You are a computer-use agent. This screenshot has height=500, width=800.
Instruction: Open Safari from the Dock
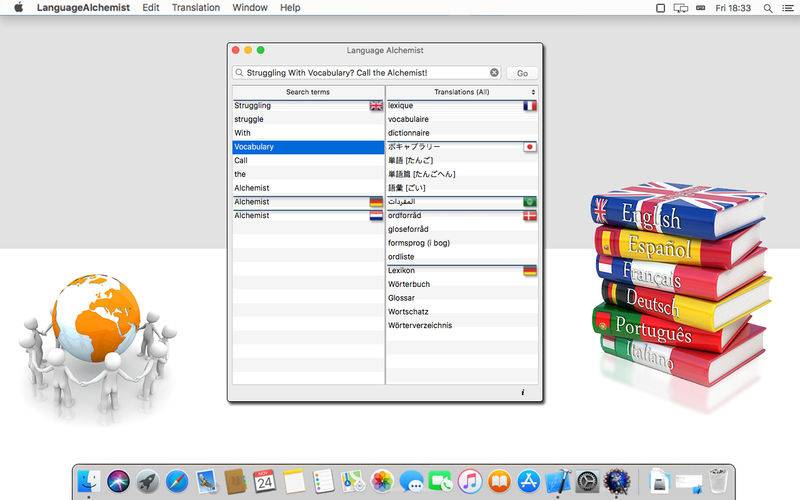177,482
